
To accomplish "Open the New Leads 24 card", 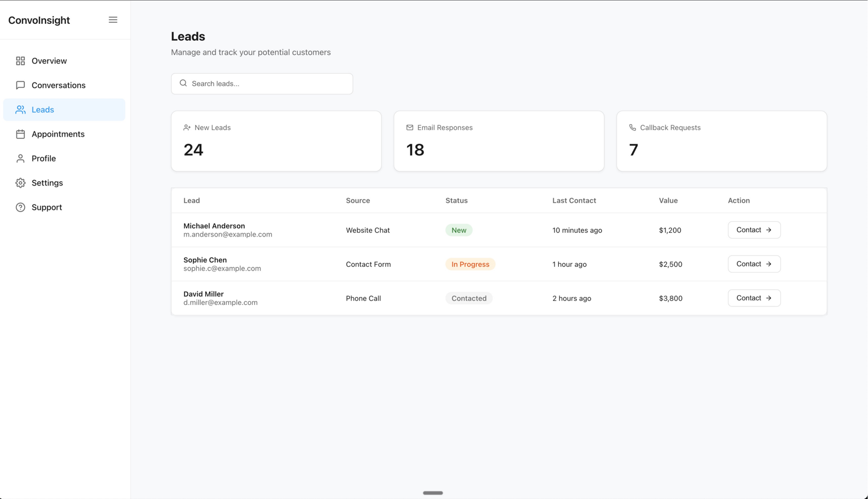I will tap(276, 141).
